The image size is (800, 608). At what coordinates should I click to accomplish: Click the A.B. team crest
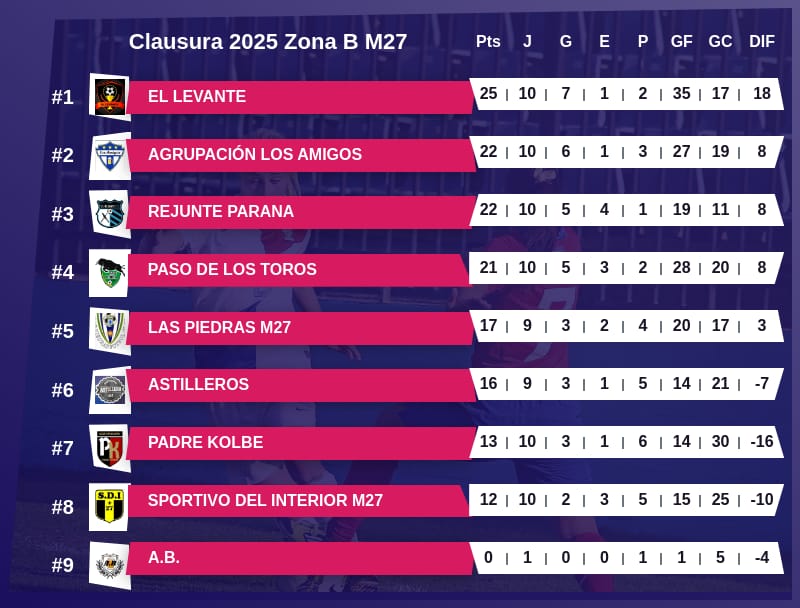point(109,564)
